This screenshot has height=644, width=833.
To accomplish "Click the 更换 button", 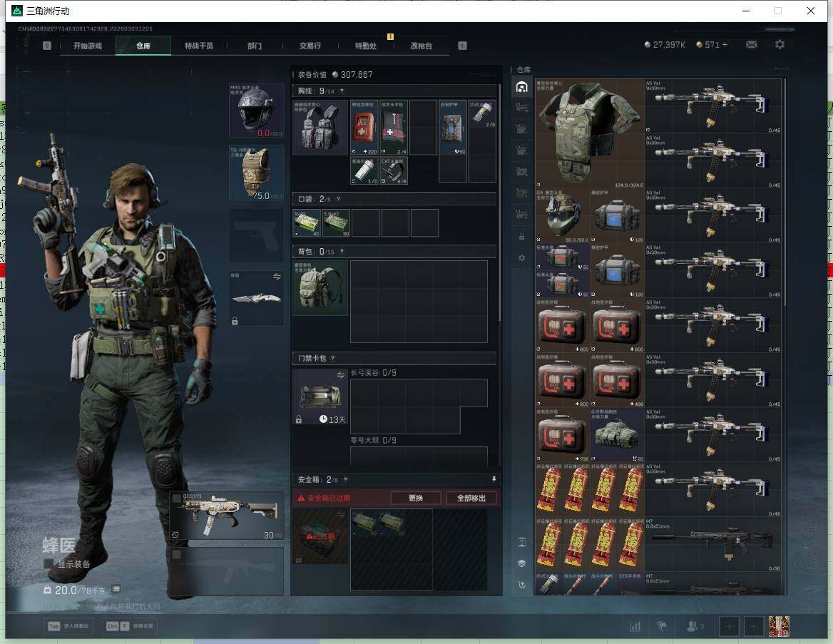I will tap(416, 498).
